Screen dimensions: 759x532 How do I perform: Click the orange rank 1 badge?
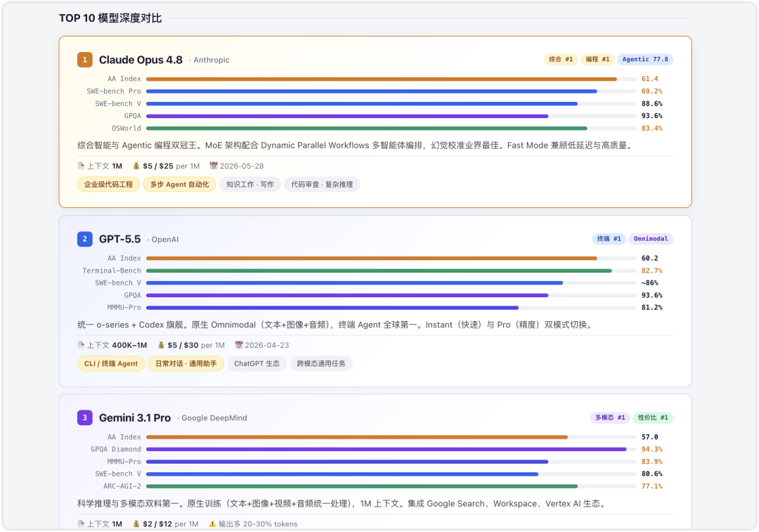click(x=85, y=60)
